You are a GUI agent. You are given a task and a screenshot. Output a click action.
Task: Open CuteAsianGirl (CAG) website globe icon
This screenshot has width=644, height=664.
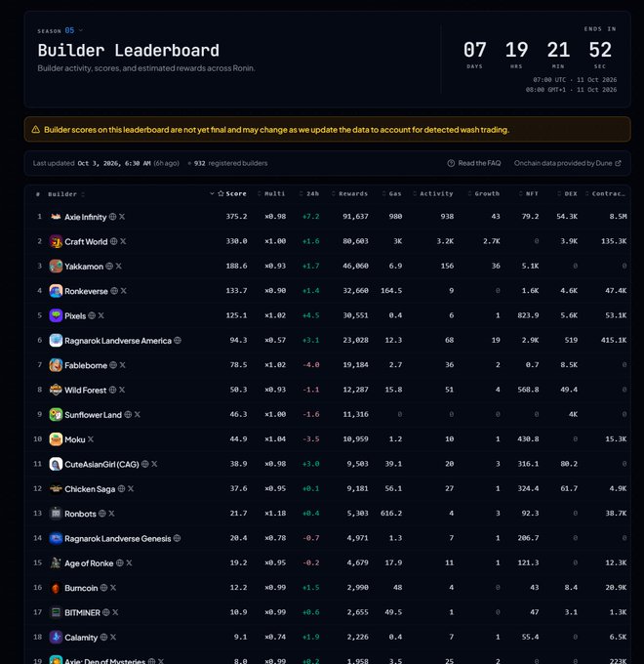coord(144,464)
